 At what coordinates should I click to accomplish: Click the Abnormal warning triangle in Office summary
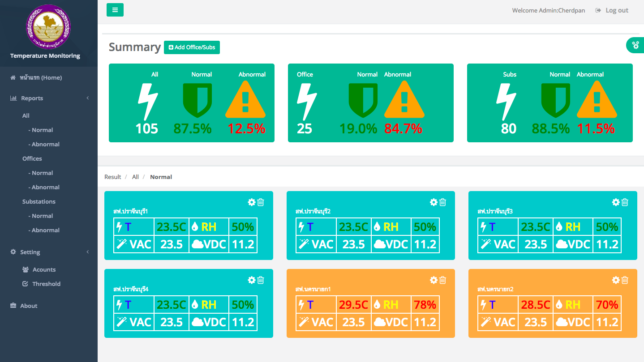(404, 99)
